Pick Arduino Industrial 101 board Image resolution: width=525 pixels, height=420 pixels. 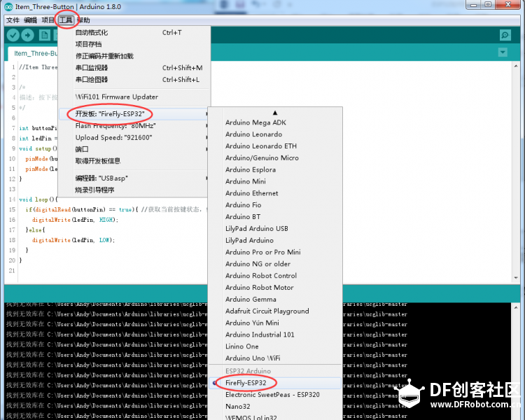tap(275, 335)
